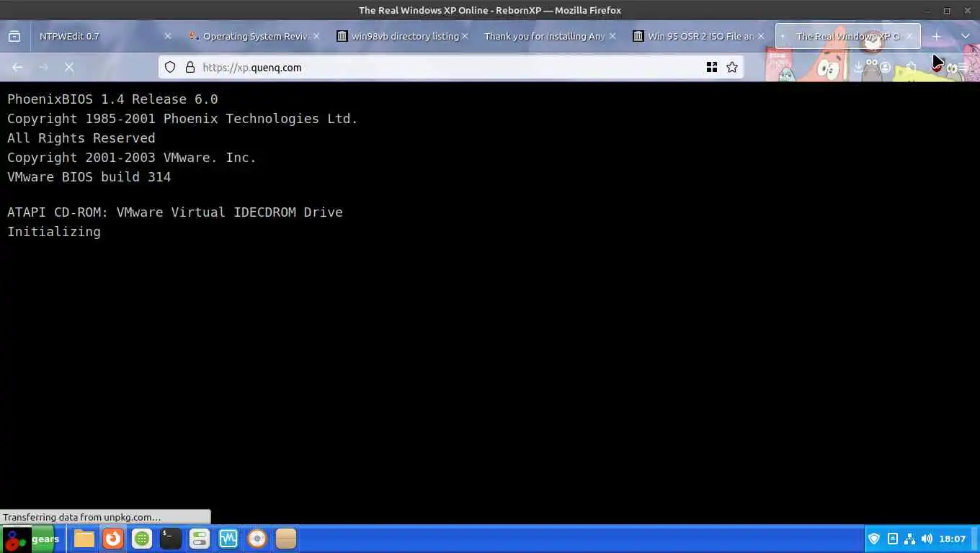980x553 pixels.
Task: Open the network connection tray icon
Action: point(909,539)
